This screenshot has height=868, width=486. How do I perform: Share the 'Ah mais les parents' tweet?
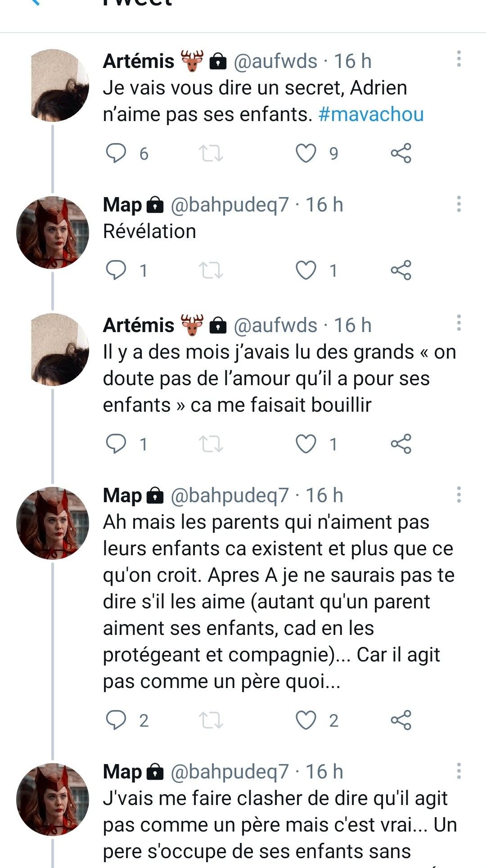coord(401,720)
